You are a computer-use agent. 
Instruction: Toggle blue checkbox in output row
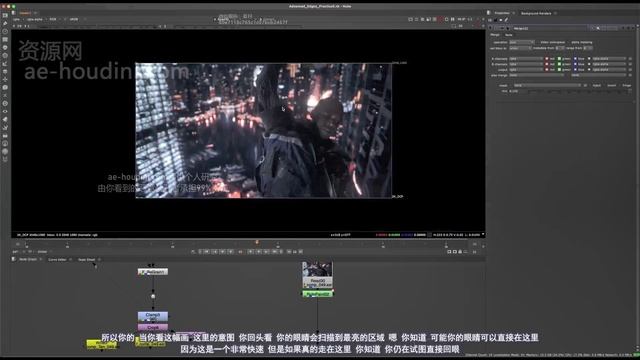click(575, 70)
